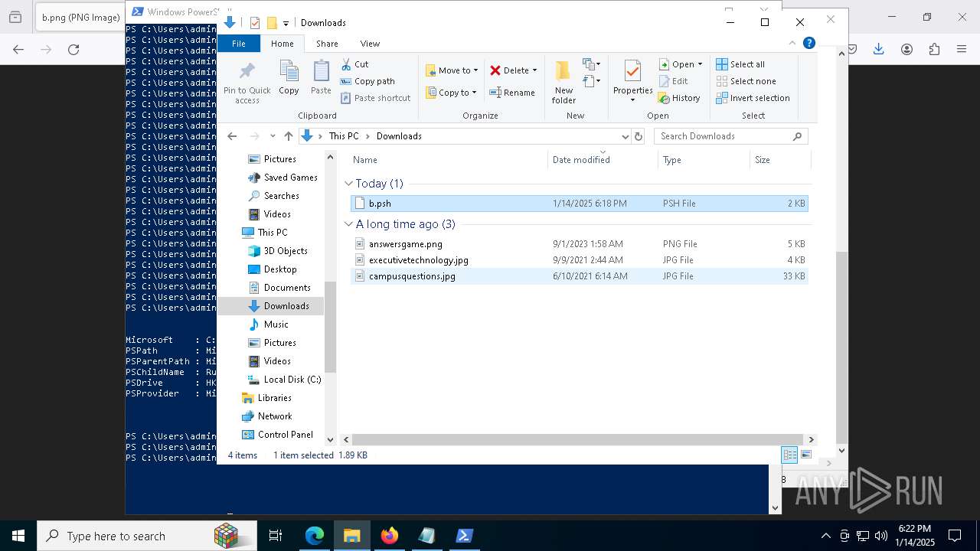
Task: Click New folder quick access icon
Action: point(272,23)
